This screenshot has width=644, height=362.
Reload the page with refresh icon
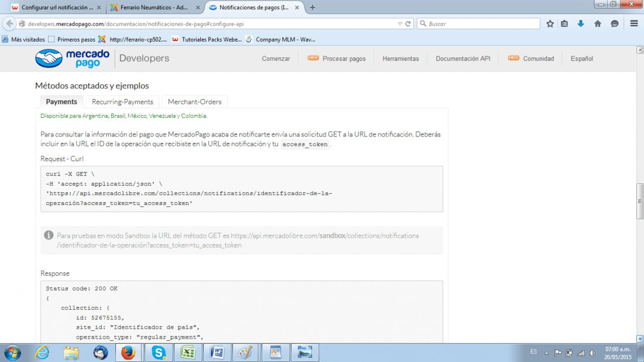(408, 24)
